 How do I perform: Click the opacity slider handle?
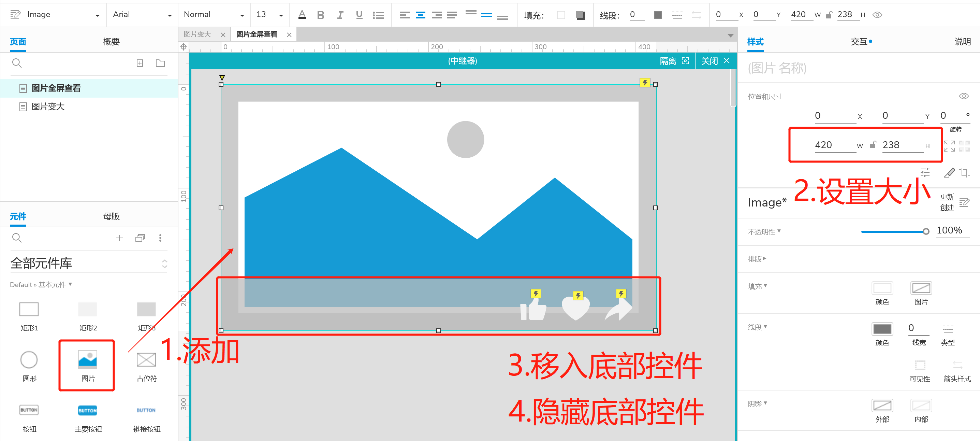click(x=926, y=231)
